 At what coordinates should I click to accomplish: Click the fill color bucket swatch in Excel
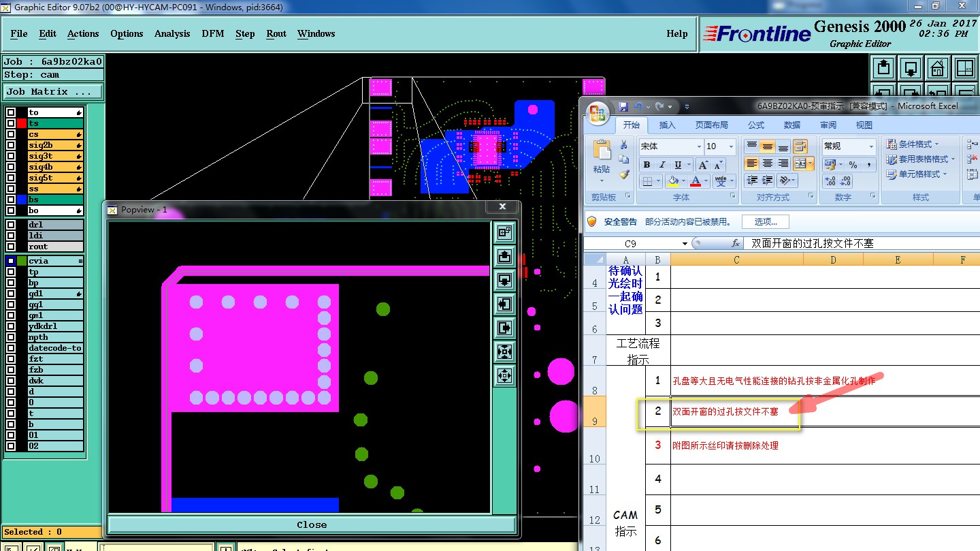(672, 181)
